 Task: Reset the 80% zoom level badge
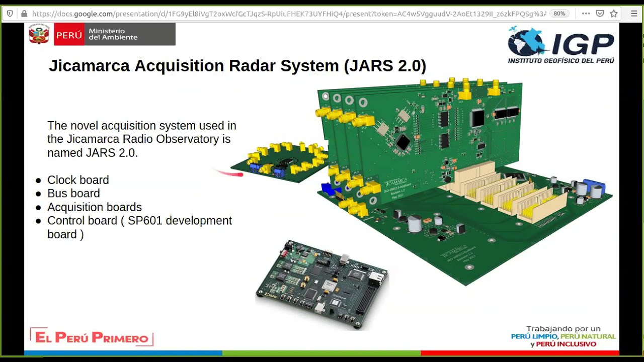[559, 14]
